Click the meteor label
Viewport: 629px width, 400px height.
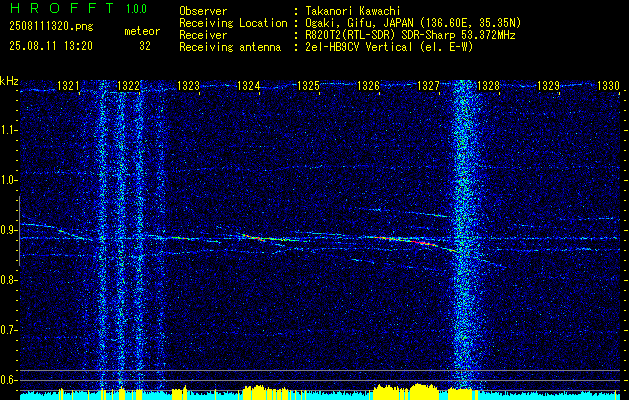click(x=142, y=31)
